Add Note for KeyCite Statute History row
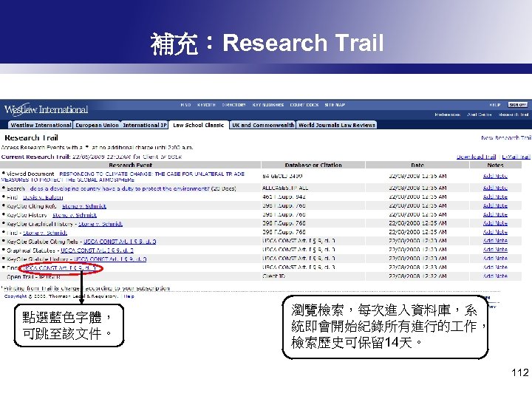 (495, 258)
